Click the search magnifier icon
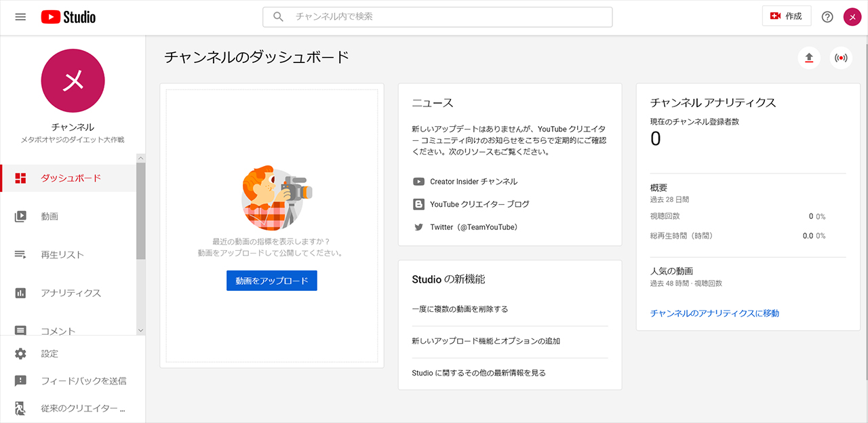Viewport: 868px width, 423px height. (278, 17)
